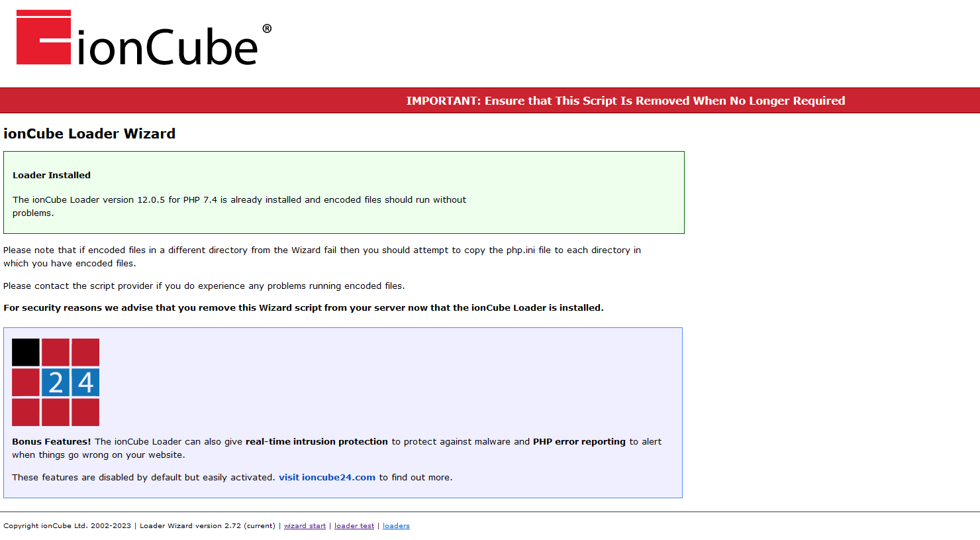Image resolution: width=980 pixels, height=540 pixels.
Task: Open the "loader test" footer link
Action: pos(354,526)
